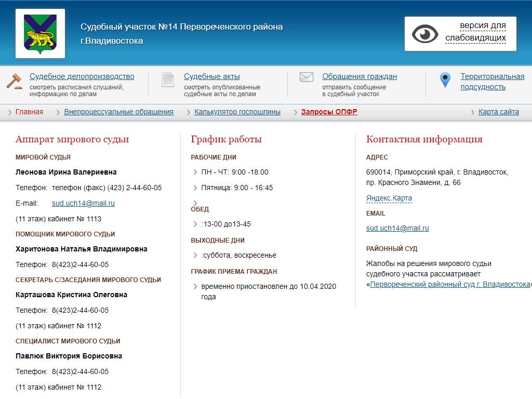
Task: Click the gavel icon for court proceedings
Action: click(x=15, y=81)
